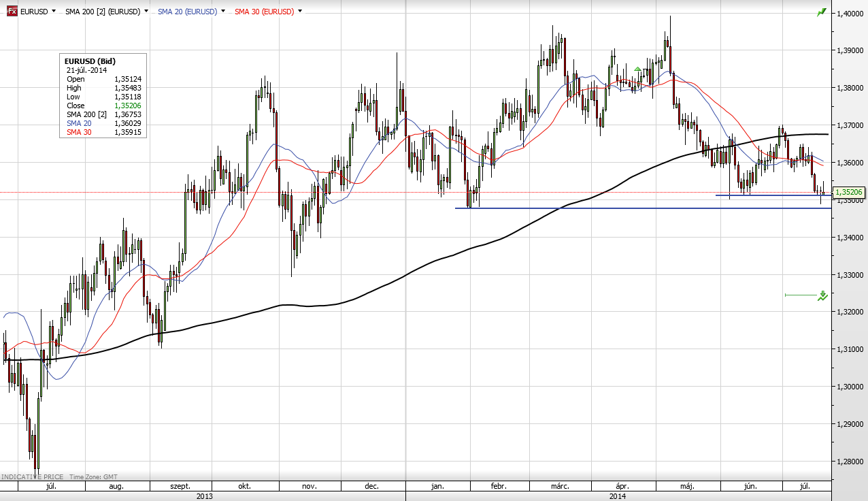
Task: Click the jún. month label on time axis
Action: [750, 487]
